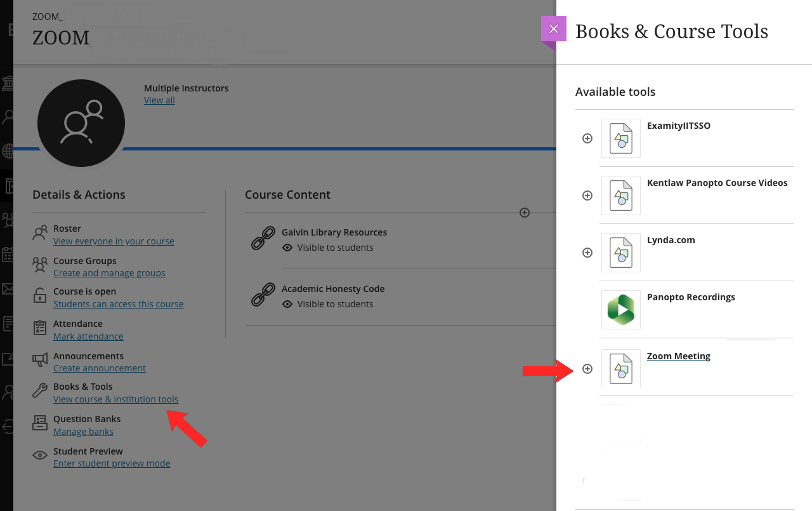812x511 pixels.
Task: Open Students can access this course link
Action: click(x=118, y=304)
